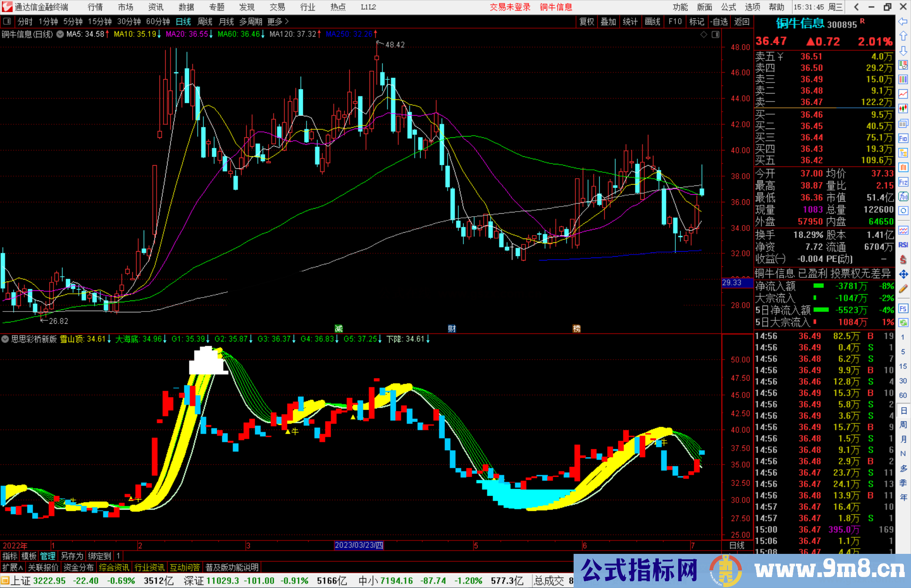This screenshot has height=588, width=911.
Task: Click the up arrow icon in right sidebar
Action: point(903,36)
